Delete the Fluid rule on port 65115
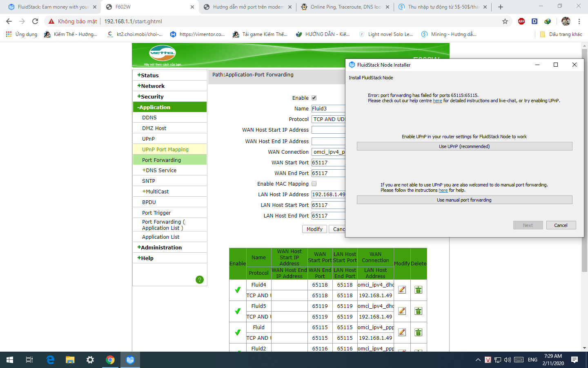Viewport: 588px width, 368px height. pyautogui.click(x=418, y=332)
